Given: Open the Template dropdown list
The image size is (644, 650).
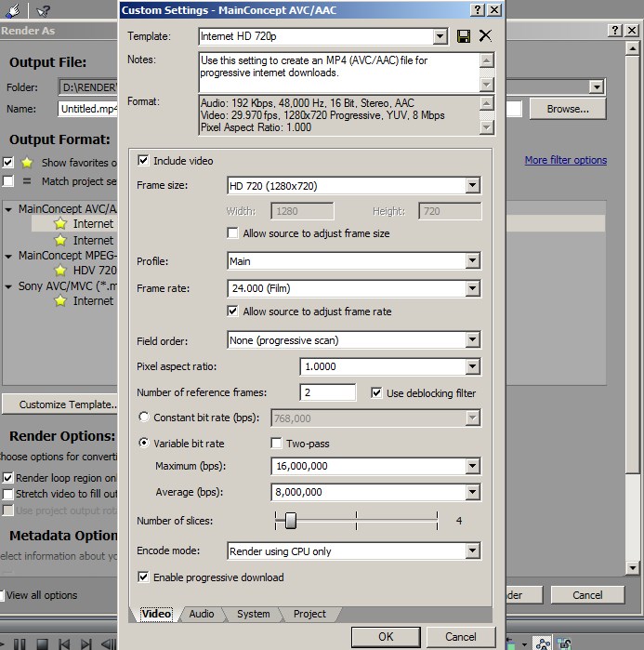Looking at the screenshot, I should click(x=440, y=36).
